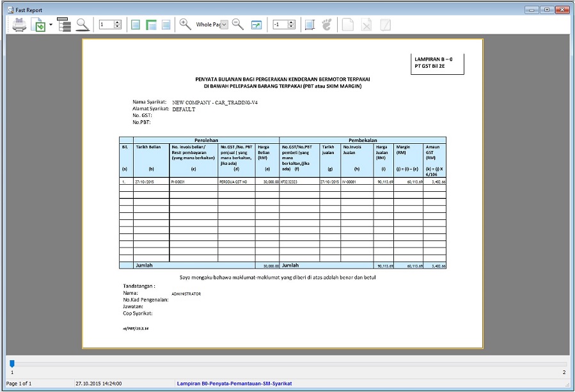The width and height of the screenshot is (575, 392).
Task: Click the Zoom Out magnifier icon
Action: tap(238, 25)
